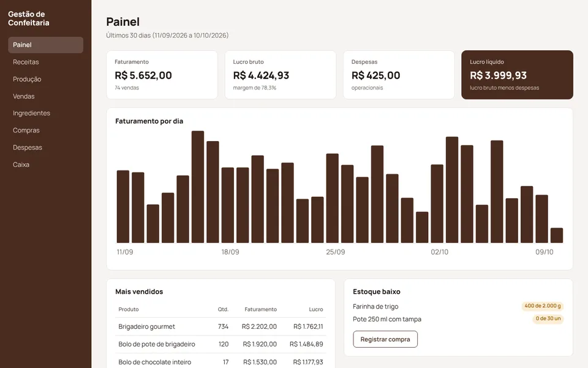Open the Painel item in the sidebar
The height and width of the screenshot is (368, 588).
click(45, 45)
